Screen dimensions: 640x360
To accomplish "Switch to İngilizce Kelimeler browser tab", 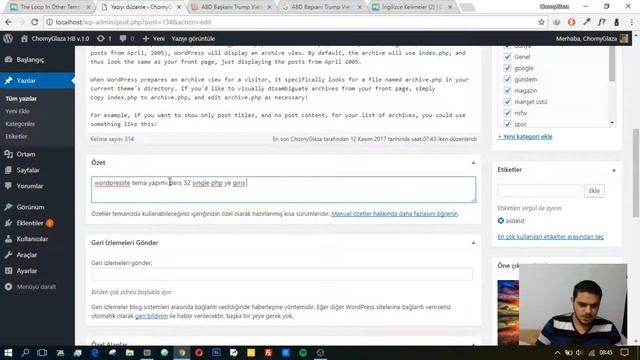I will (x=412, y=7).
